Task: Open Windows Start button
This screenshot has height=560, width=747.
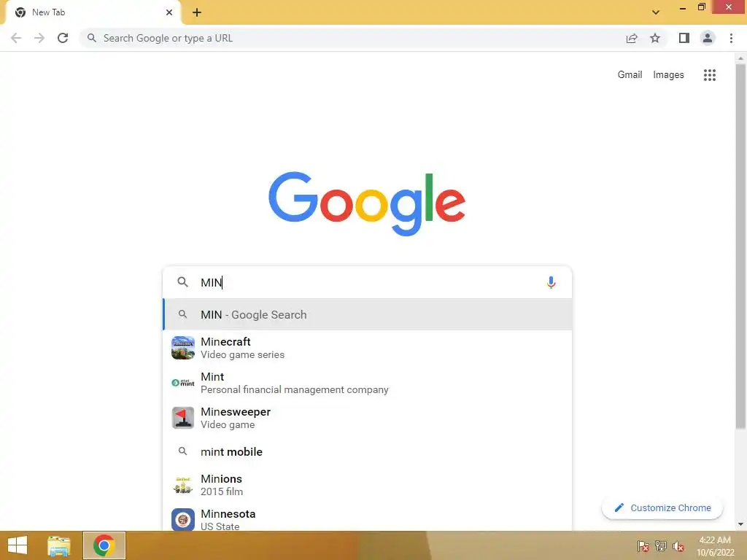Action: [x=18, y=545]
